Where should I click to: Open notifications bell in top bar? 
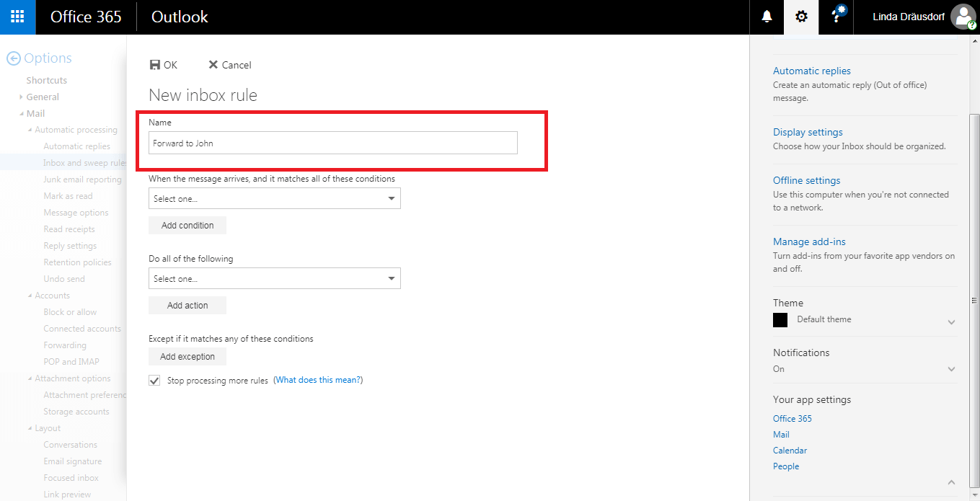767,17
